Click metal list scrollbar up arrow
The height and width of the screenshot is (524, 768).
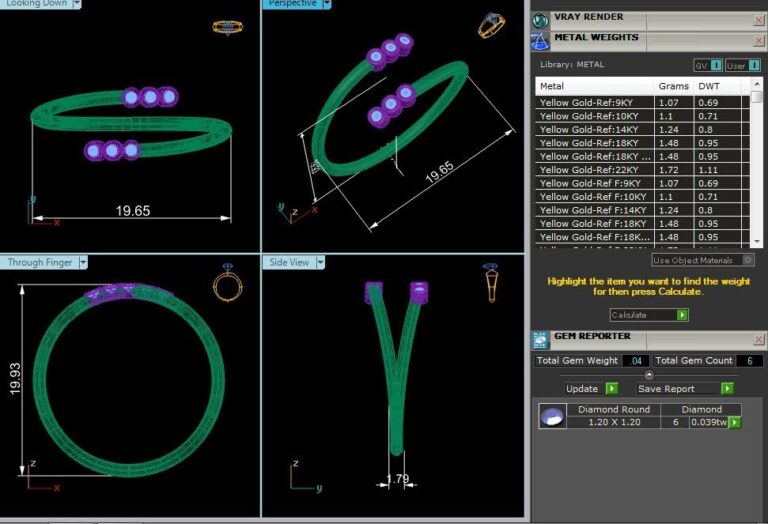(757, 84)
